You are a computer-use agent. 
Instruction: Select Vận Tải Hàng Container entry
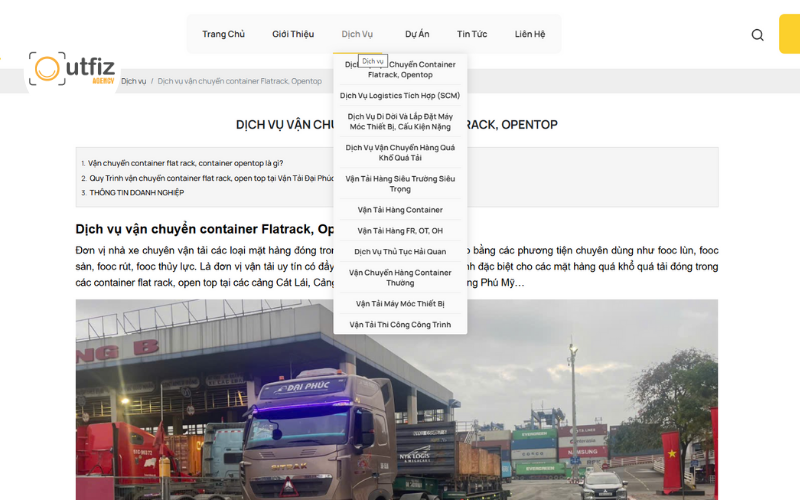[x=400, y=210]
